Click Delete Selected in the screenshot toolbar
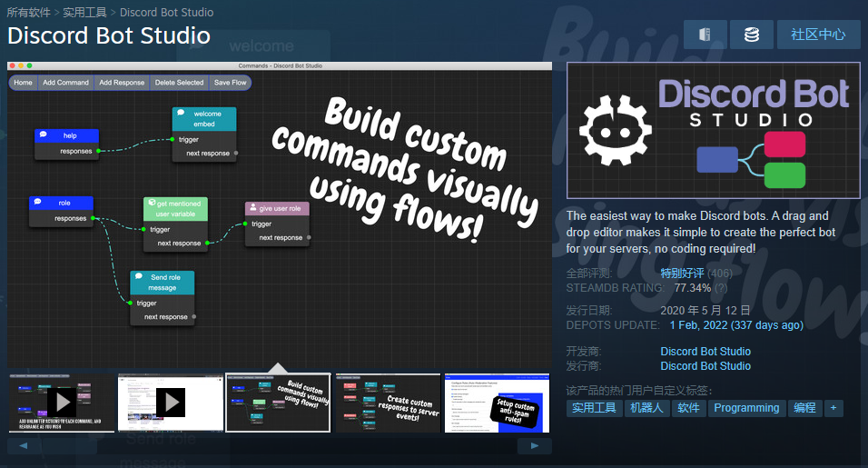 pyautogui.click(x=179, y=83)
